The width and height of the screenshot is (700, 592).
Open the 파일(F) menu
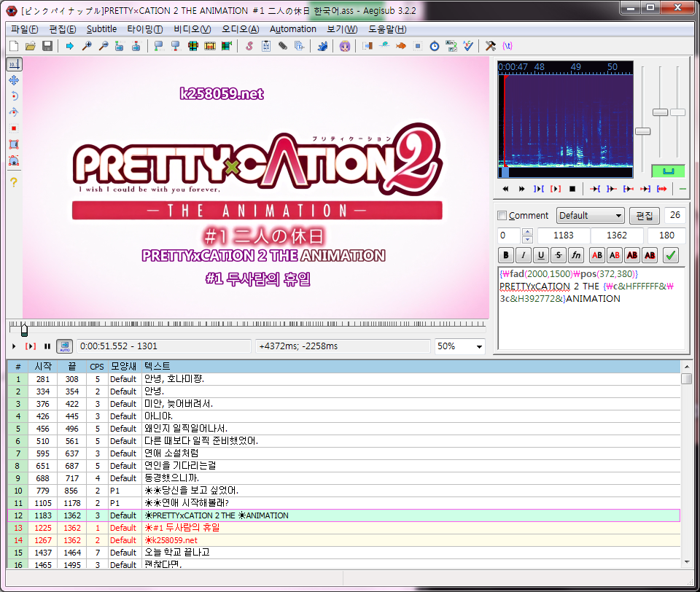pos(25,29)
